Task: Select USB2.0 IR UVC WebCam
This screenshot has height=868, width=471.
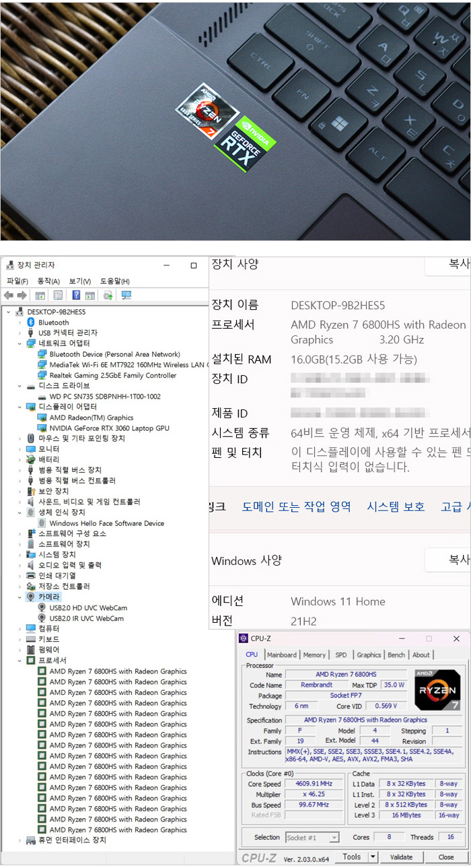Action: [x=87, y=618]
